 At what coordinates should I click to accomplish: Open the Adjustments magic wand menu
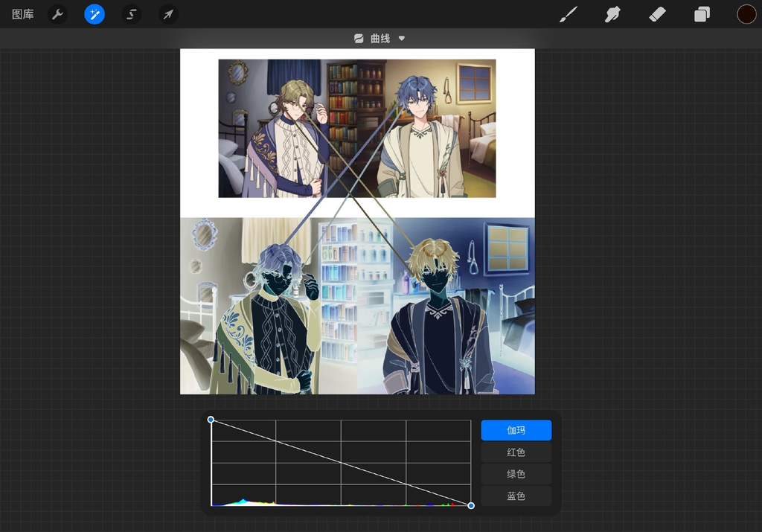[95, 14]
